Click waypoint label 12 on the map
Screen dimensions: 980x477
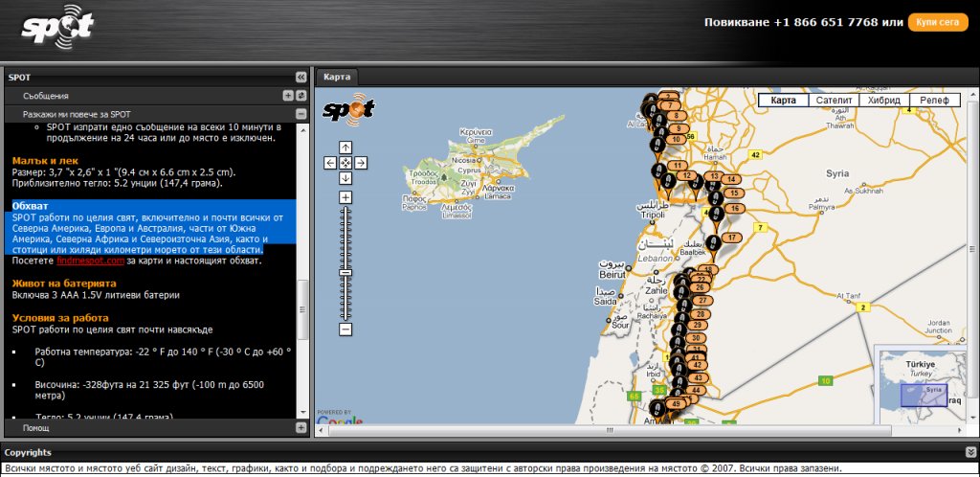coord(687,175)
